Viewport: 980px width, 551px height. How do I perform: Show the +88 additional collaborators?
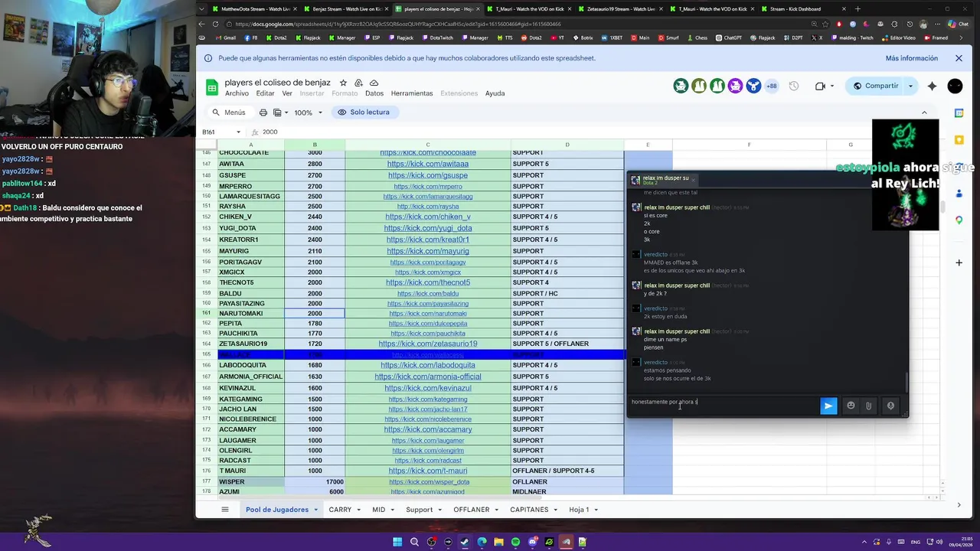tap(772, 86)
